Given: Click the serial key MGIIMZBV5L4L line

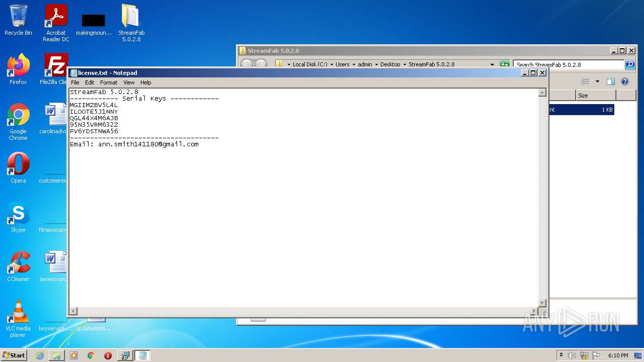Looking at the screenshot, I should click(94, 105).
